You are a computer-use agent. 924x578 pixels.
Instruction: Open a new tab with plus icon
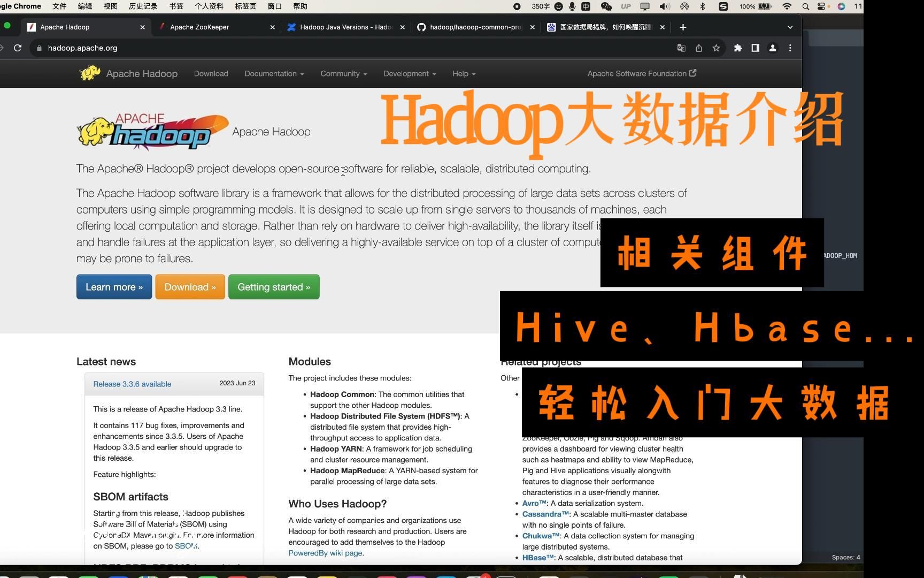click(x=683, y=27)
